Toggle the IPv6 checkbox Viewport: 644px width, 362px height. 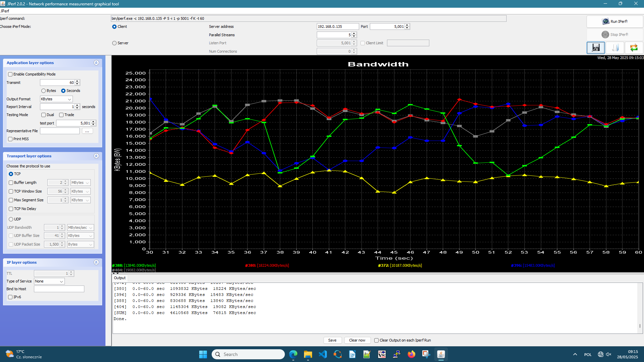coord(10,297)
